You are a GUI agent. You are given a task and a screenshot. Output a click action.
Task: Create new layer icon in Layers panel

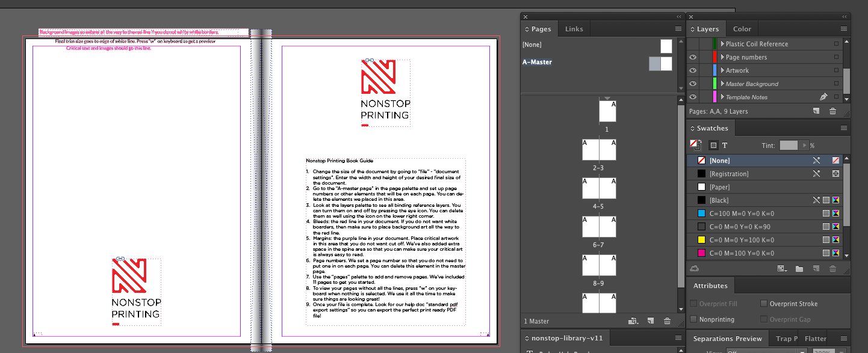[816, 111]
